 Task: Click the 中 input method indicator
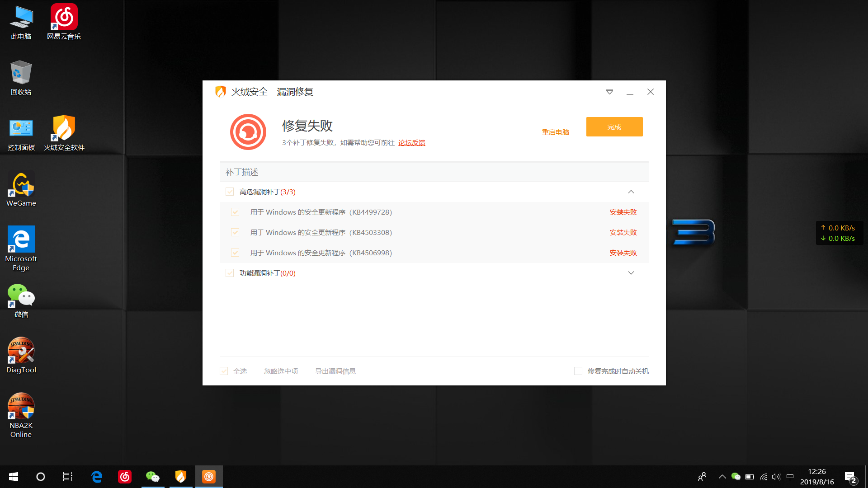[x=790, y=476]
